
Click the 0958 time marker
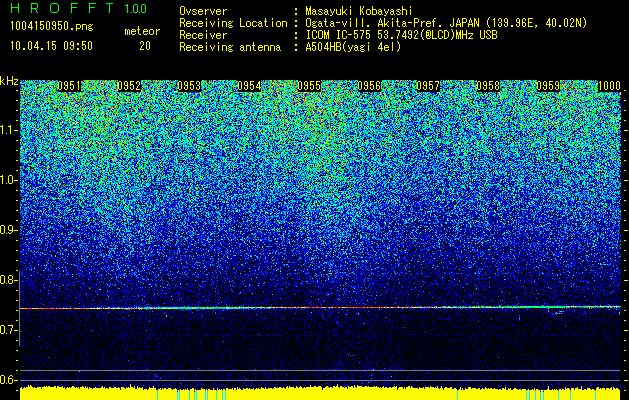coord(488,86)
